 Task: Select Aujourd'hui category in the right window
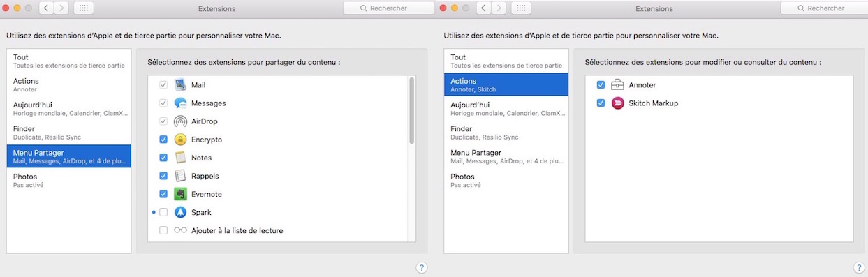506,108
